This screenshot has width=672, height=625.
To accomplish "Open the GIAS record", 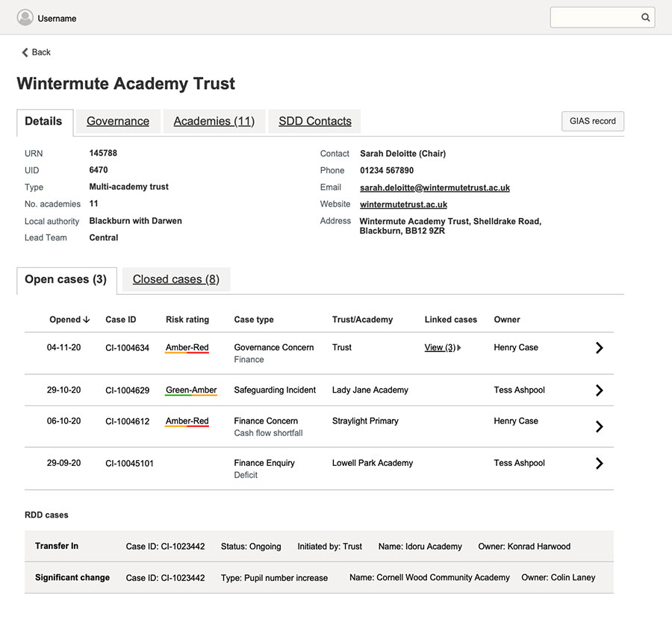I will click(x=592, y=121).
